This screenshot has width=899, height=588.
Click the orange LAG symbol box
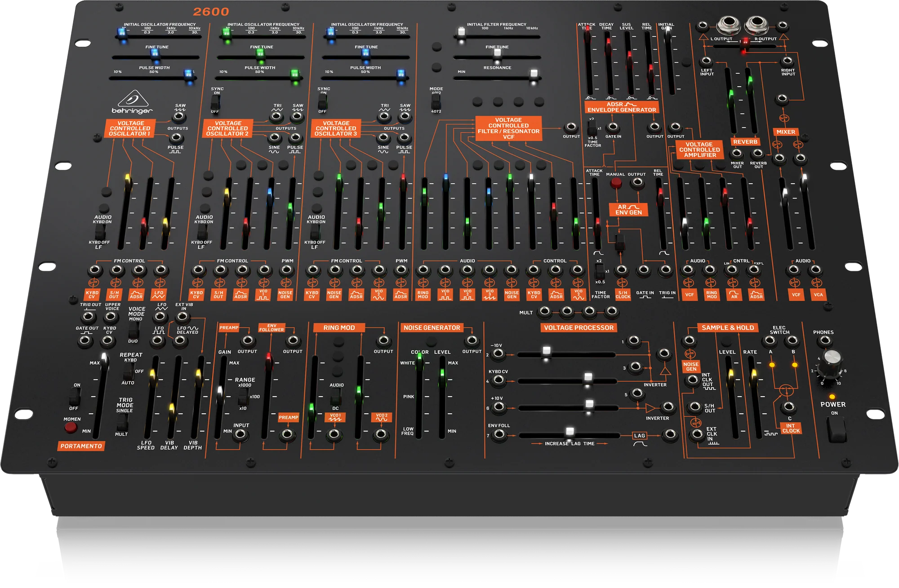[640, 435]
